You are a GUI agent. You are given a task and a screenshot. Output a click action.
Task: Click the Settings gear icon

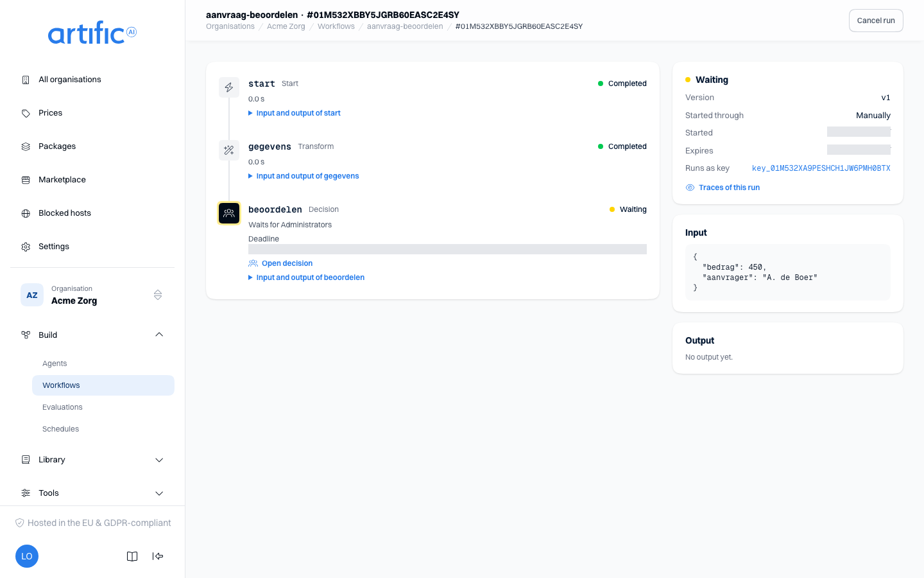tap(26, 247)
